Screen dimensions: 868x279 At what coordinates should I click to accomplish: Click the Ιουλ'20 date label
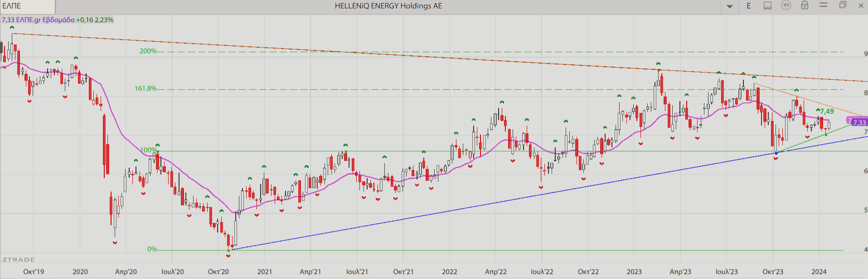click(x=173, y=272)
